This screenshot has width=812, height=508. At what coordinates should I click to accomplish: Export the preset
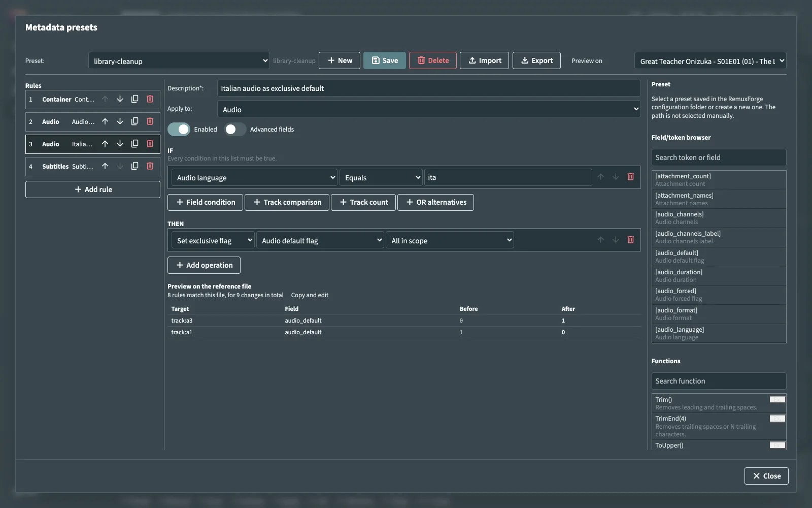[536, 60]
